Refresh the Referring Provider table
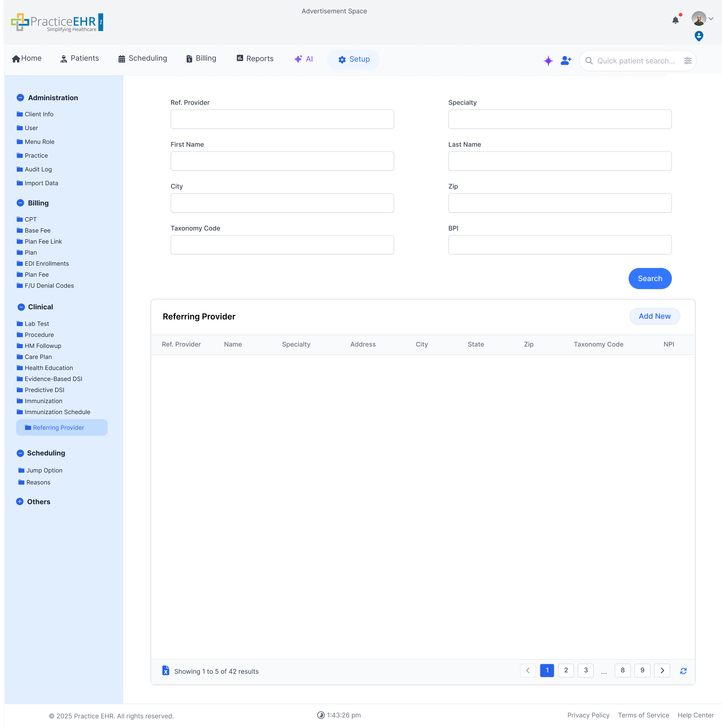The width and height of the screenshot is (722, 728). click(684, 671)
